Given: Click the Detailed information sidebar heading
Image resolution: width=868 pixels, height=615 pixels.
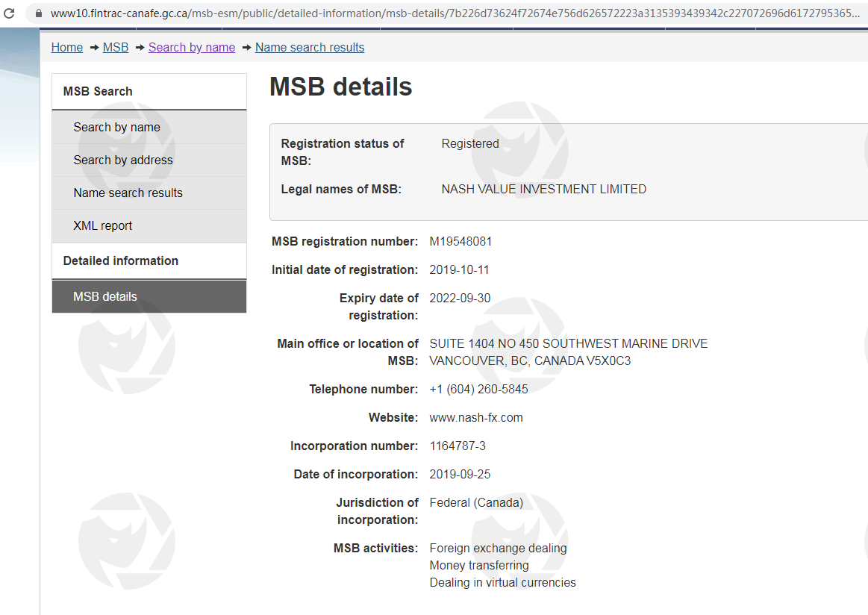Looking at the screenshot, I should coord(121,260).
